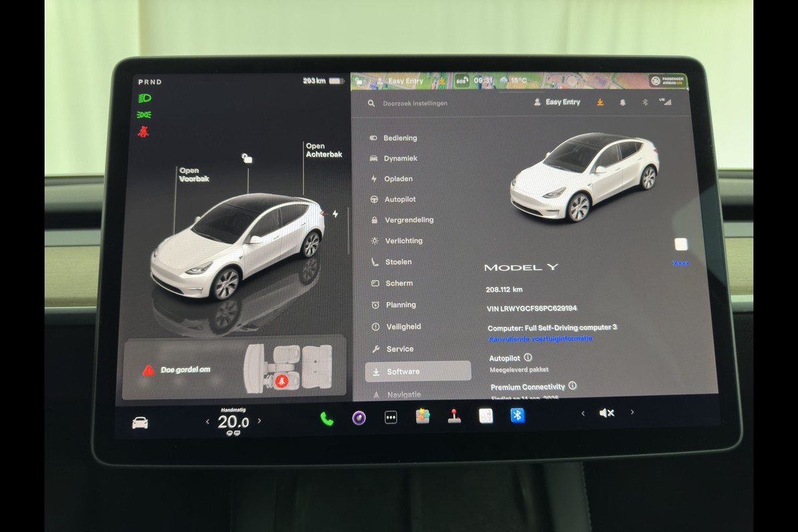Open the blue Bluetooth app in bottom bar
This screenshot has height=532, width=798.
coord(517,415)
